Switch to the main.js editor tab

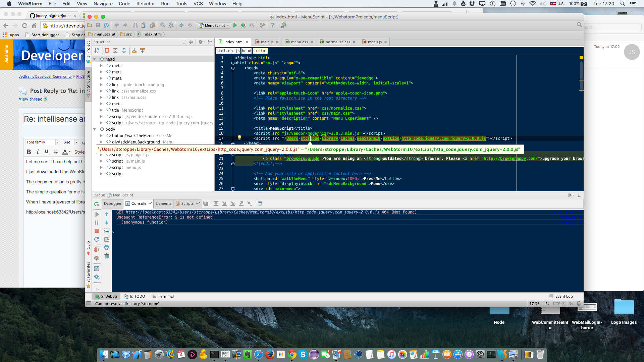coord(267,42)
